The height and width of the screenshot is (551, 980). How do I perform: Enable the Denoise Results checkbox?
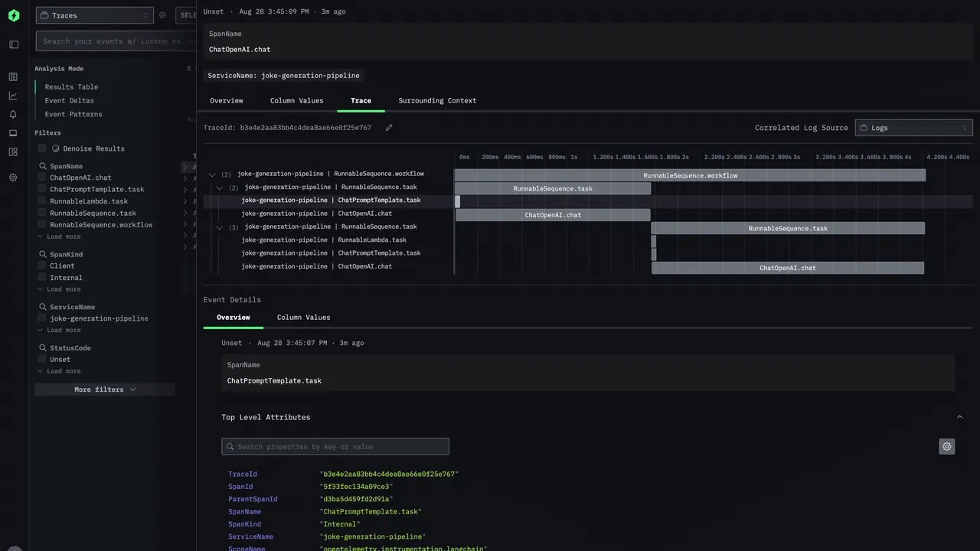(x=42, y=148)
